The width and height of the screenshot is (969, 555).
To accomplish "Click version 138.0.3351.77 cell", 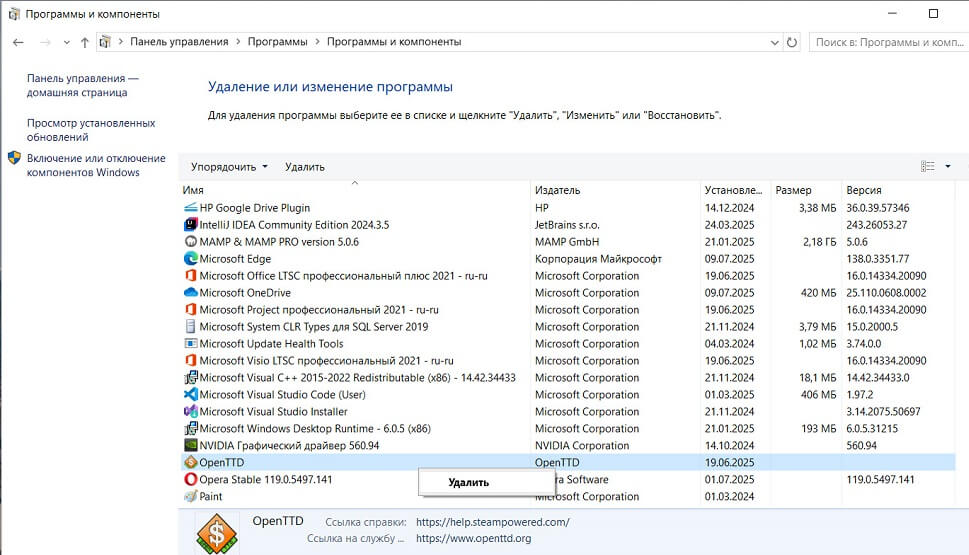I will tap(878, 259).
